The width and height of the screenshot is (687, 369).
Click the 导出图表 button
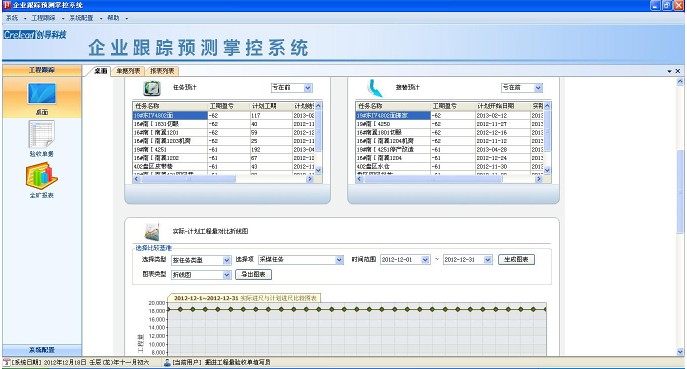pos(253,274)
